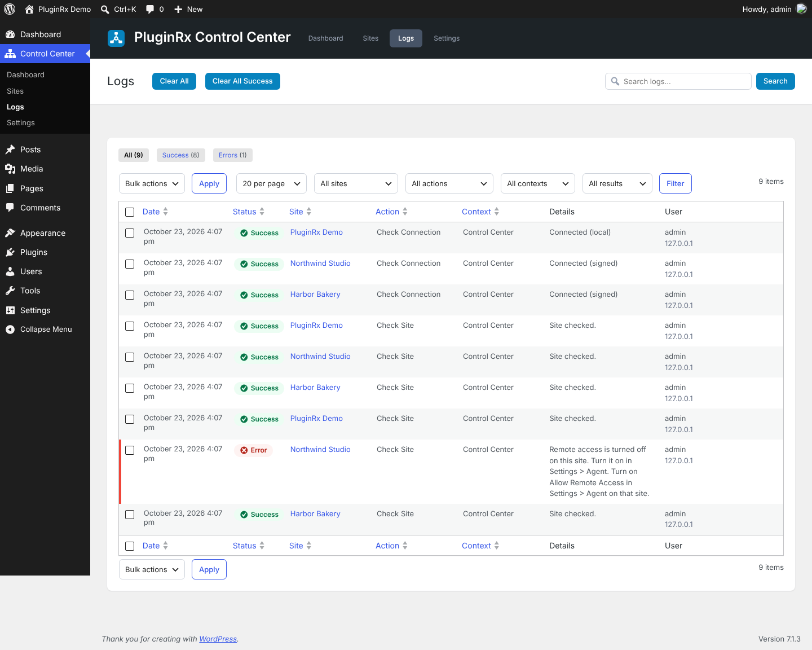Expand the All actions filter dropdown

(449, 183)
